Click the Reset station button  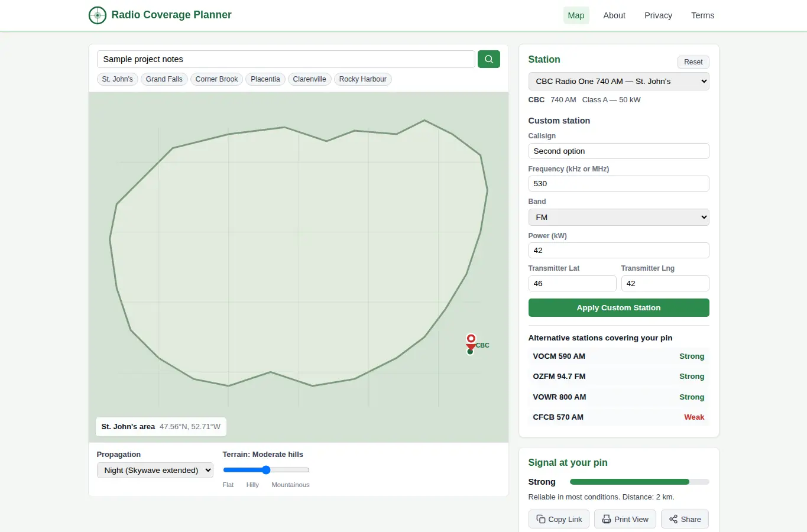tap(693, 62)
